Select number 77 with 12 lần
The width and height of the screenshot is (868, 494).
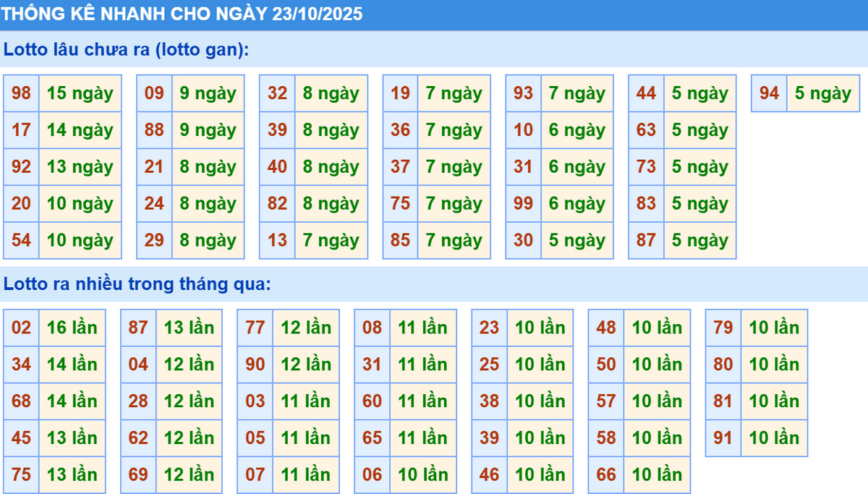pos(255,328)
